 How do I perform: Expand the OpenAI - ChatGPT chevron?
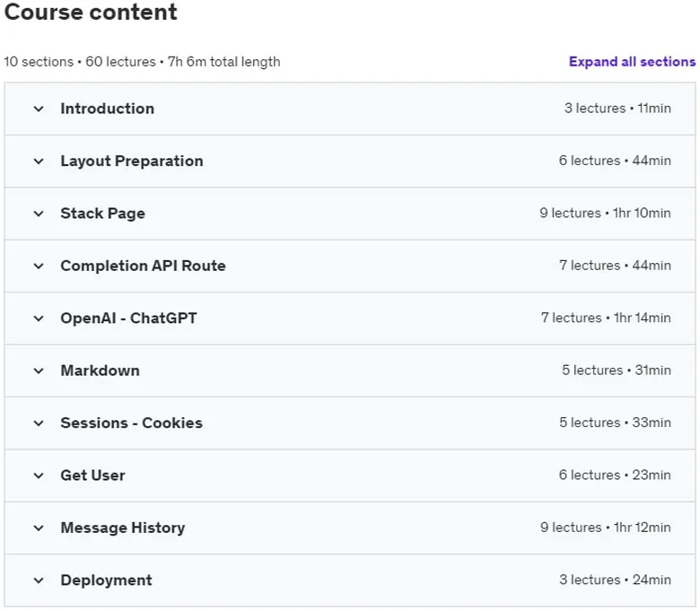pyautogui.click(x=39, y=319)
